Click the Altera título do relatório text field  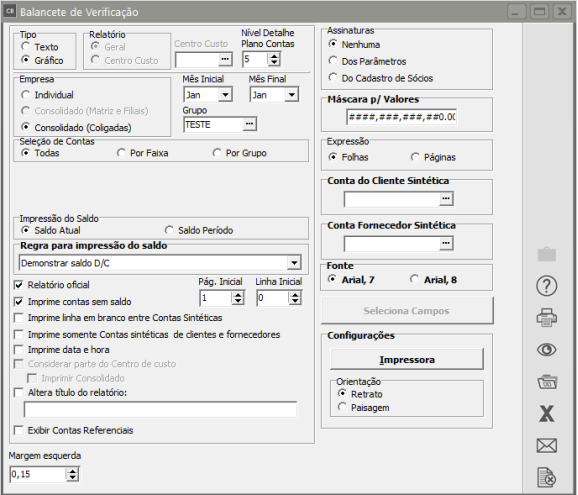pyautogui.click(x=160, y=409)
